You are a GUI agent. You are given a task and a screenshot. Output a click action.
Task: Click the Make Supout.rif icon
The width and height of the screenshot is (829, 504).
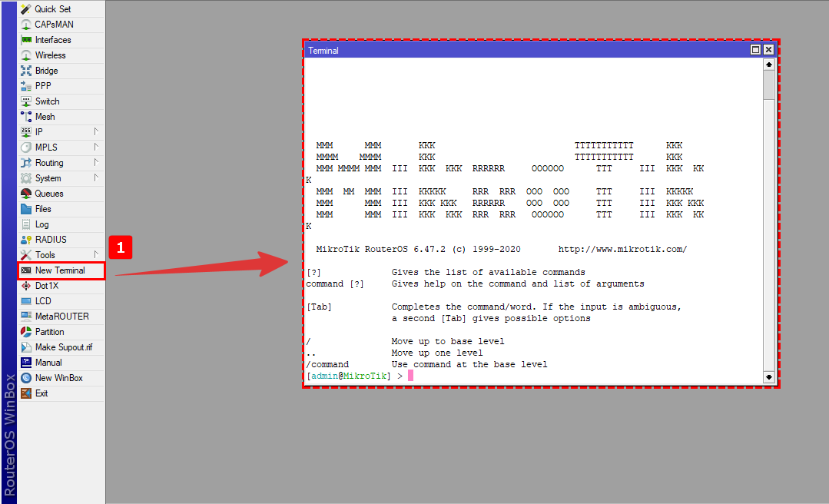click(x=26, y=347)
